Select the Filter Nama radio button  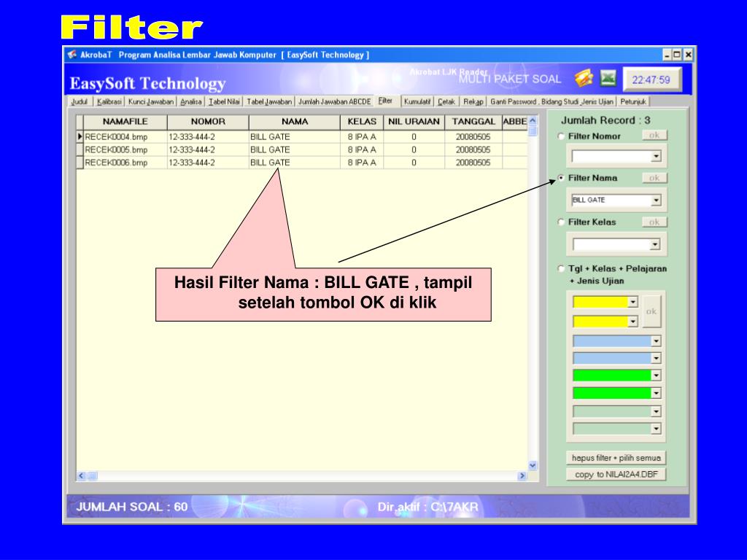click(561, 178)
